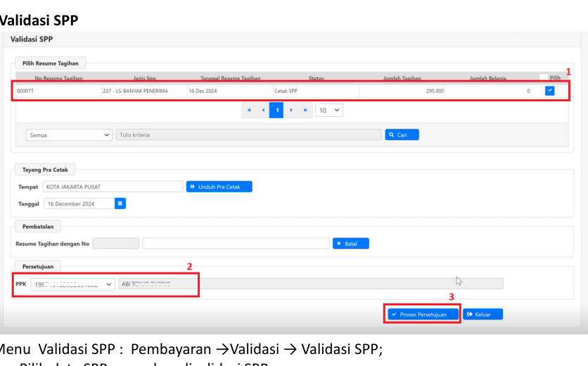This screenshot has width=588, height=366.
Task: Open the rows-per-page dropdown showing 10
Action: point(329,111)
